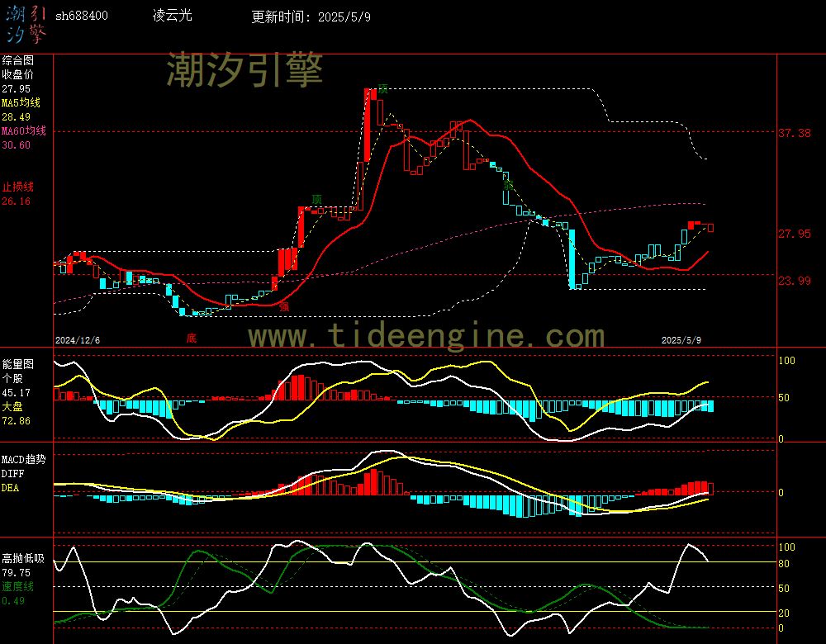Click the stop-loss value 26.16
This screenshot has width=826, height=644.
pyautogui.click(x=17, y=201)
